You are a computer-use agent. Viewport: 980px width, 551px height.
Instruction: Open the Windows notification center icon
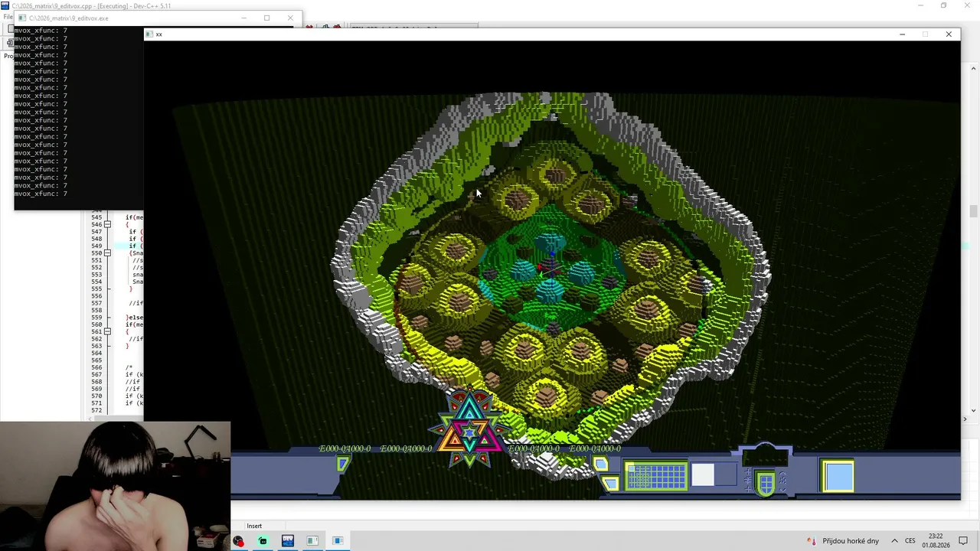[x=964, y=541]
